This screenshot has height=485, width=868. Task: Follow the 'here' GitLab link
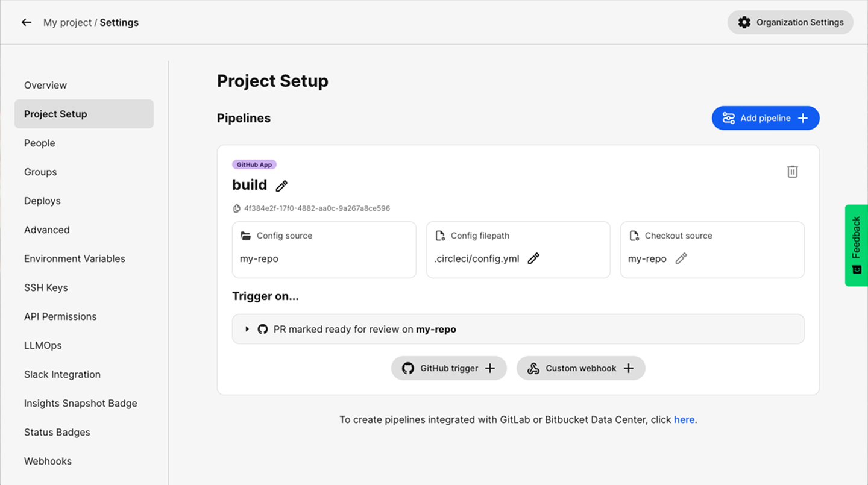(x=684, y=419)
